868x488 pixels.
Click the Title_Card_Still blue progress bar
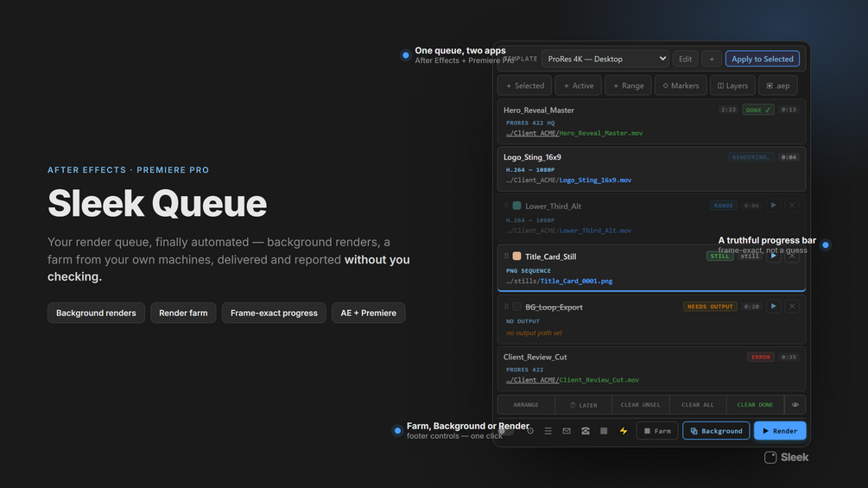pyautogui.click(x=651, y=290)
